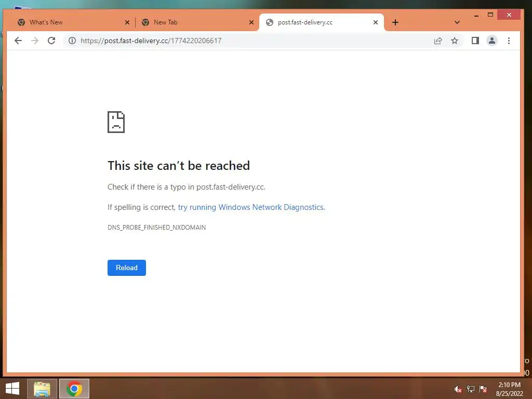Go back to the previous page
This screenshot has height=399, width=532.
click(18, 41)
